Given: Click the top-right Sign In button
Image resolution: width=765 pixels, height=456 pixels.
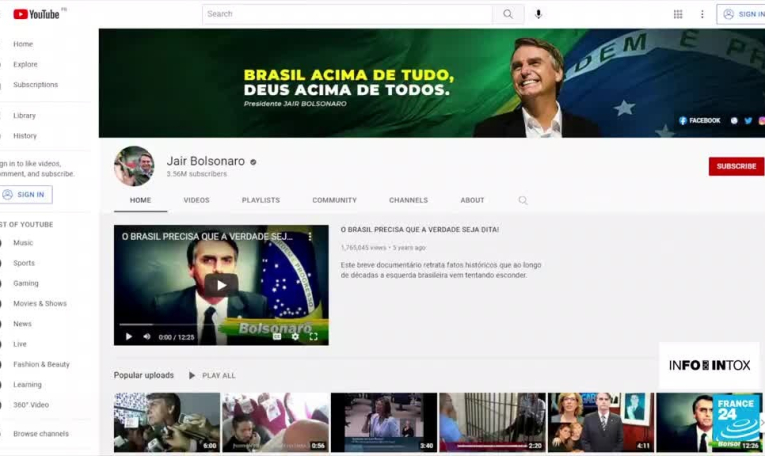Looking at the screenshot, I should (x=743, y=14).
